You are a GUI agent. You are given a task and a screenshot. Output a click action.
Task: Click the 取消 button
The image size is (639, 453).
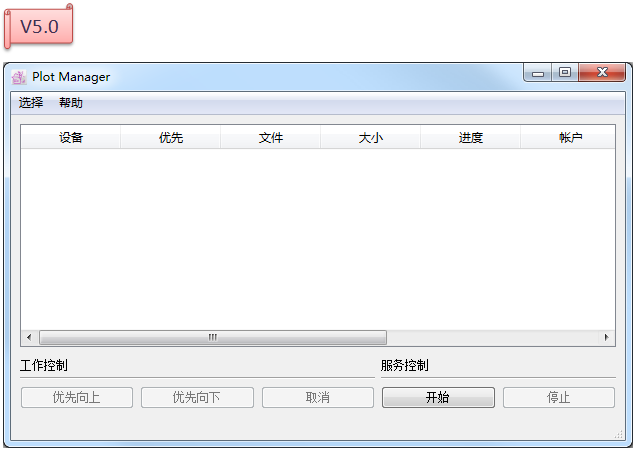pyautogui.click(x=318, y=398)
